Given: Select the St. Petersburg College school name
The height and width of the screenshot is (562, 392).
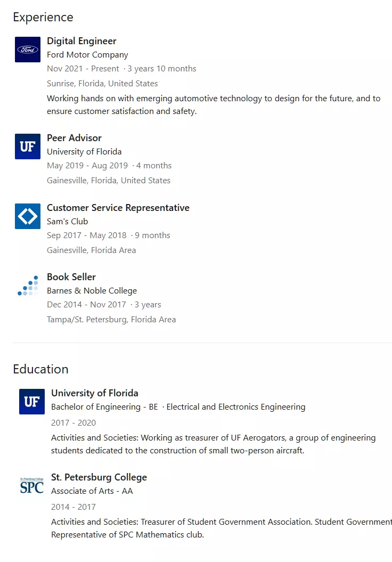Looking at the screenshot, I should 99,477.
